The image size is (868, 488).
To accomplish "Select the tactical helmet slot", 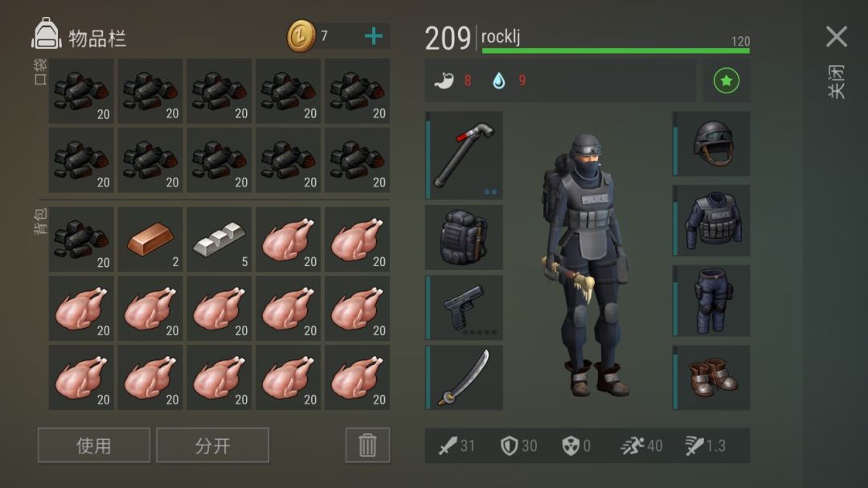I will pyautogui.click(x=711, y=144).
